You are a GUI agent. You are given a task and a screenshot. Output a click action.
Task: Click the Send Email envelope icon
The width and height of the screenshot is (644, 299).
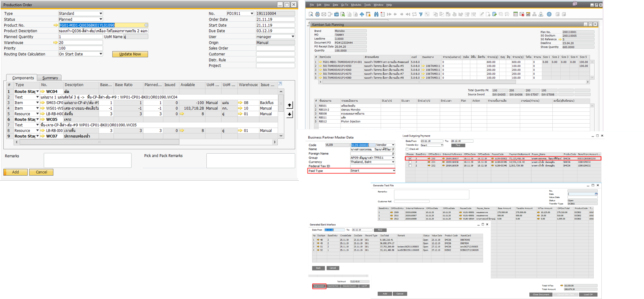pyautogui.click(x=324, y=14)
